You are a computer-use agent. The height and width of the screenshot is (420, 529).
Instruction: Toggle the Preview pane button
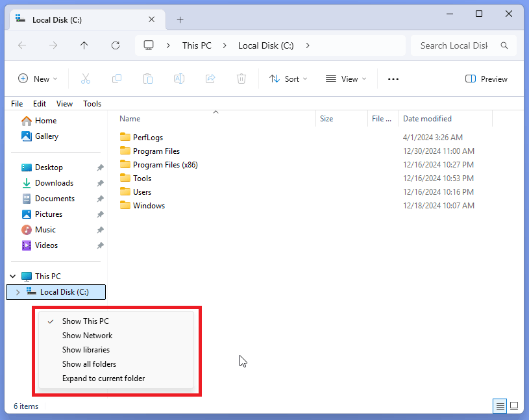[486, 79]
